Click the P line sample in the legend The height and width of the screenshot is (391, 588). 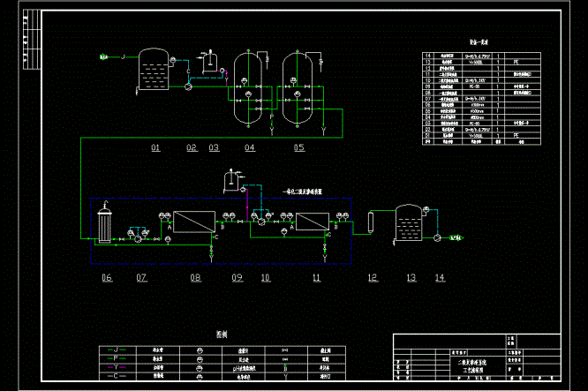tap(117, 358)
